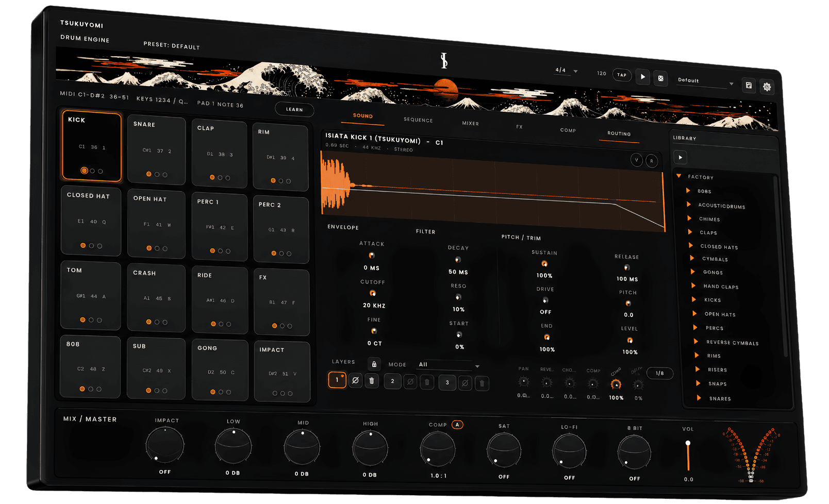
Task: Click the V button above the waveform
Action: pyautogui.click(x=637, y=160)
